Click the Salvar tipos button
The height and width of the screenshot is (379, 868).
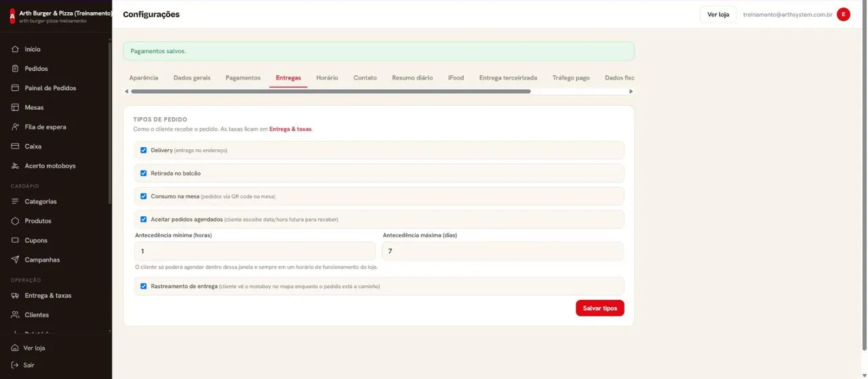click(x=600, y=308)
